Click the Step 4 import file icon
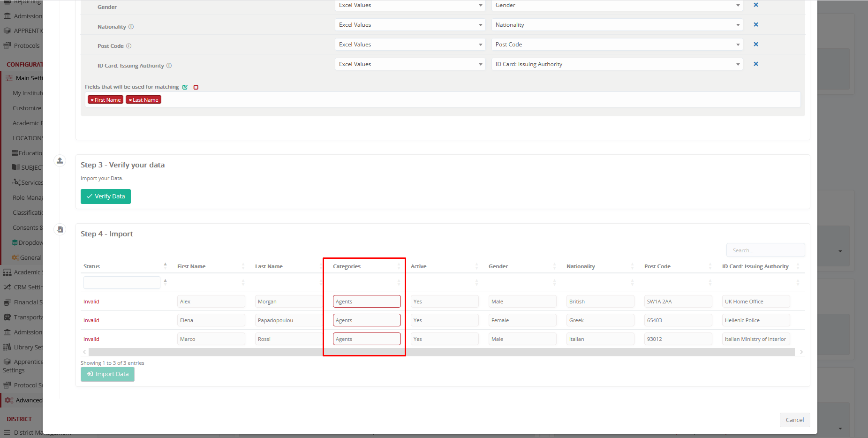The image size is (868, 438). point(60,229)
